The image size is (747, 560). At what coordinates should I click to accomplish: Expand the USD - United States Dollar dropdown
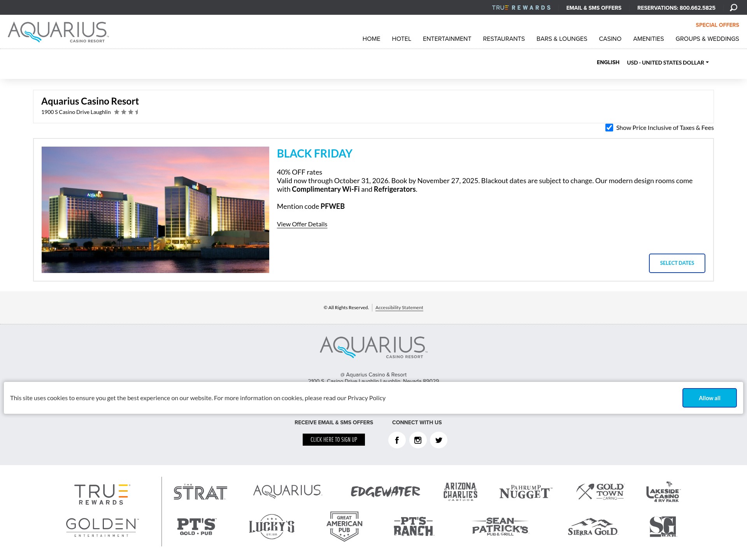[668, 63]
